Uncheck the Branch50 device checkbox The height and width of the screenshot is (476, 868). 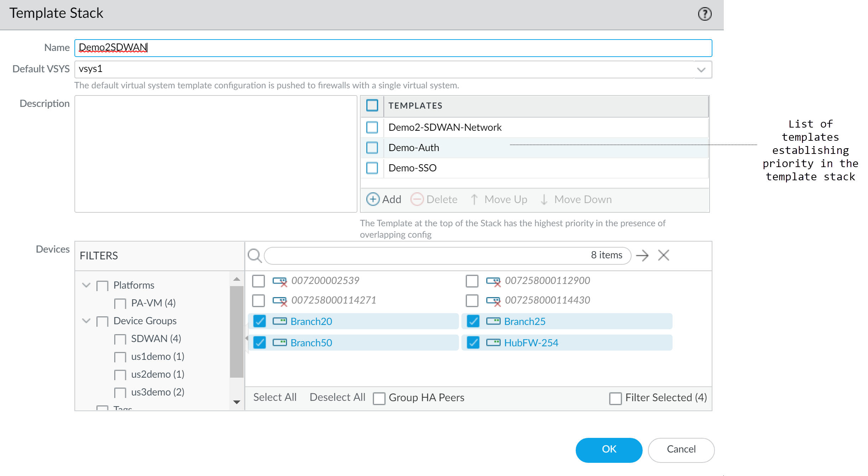pos(259,343)
